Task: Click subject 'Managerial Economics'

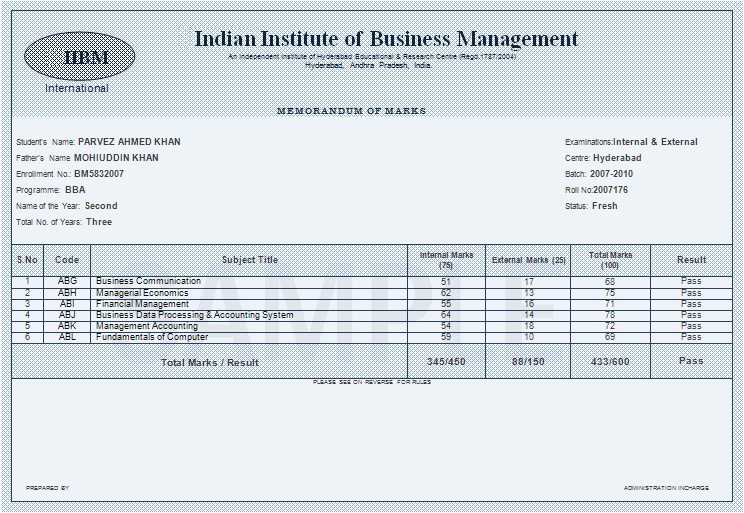Action: (142, 293)
